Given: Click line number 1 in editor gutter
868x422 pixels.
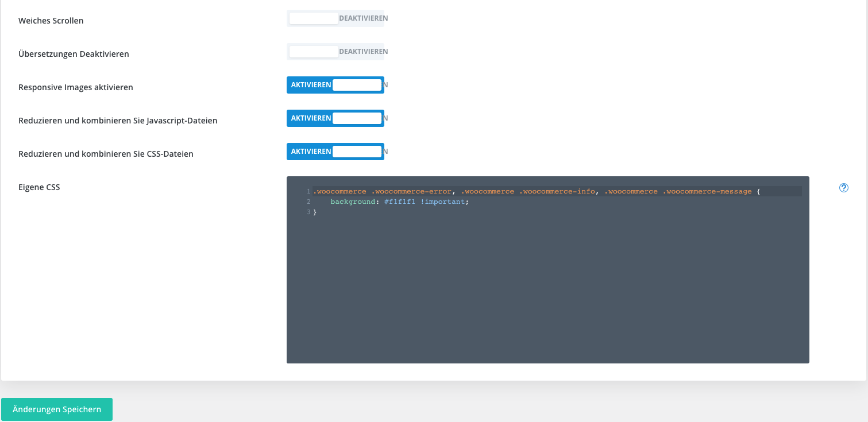Looking at the screenshot, I should [308, 191].
